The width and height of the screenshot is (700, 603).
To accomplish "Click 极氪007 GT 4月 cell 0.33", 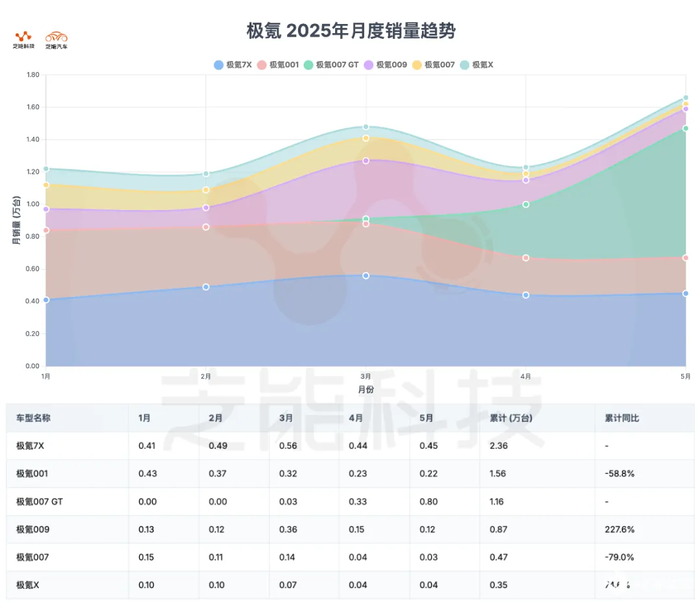I will [358, 502].
